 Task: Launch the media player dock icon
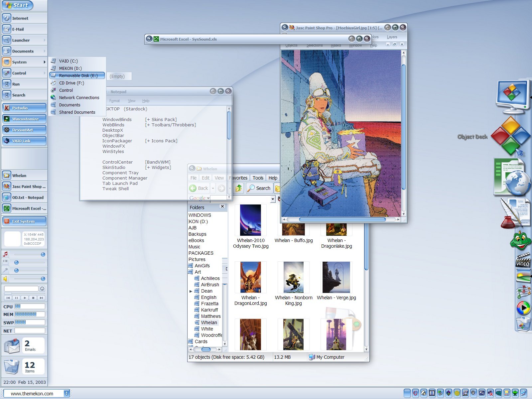click(523, 308)
